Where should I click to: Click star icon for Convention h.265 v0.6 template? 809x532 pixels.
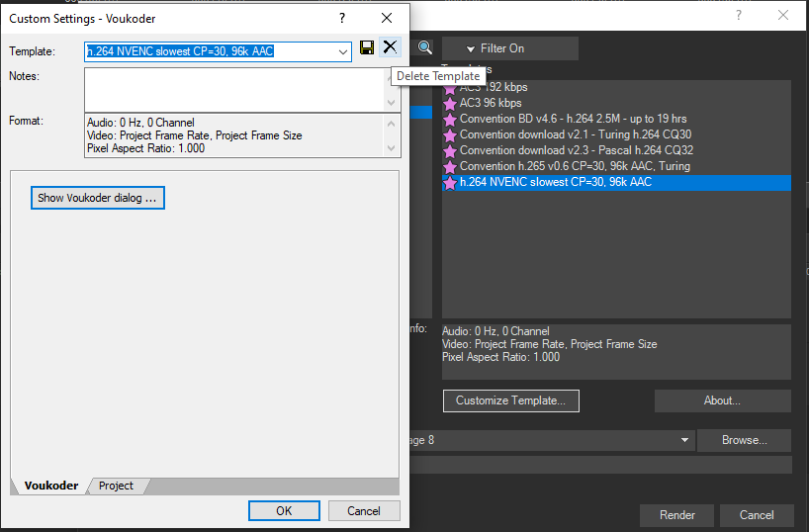coord(451,166)
